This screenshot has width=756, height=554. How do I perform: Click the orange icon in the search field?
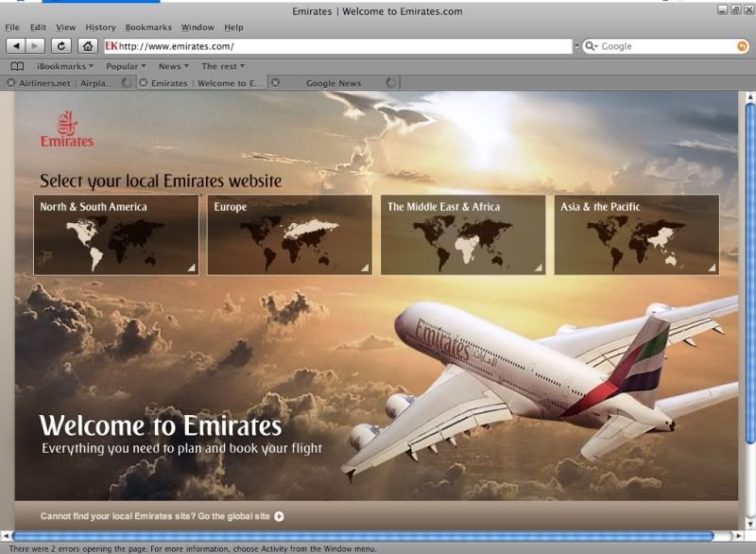tap(743, 46)
